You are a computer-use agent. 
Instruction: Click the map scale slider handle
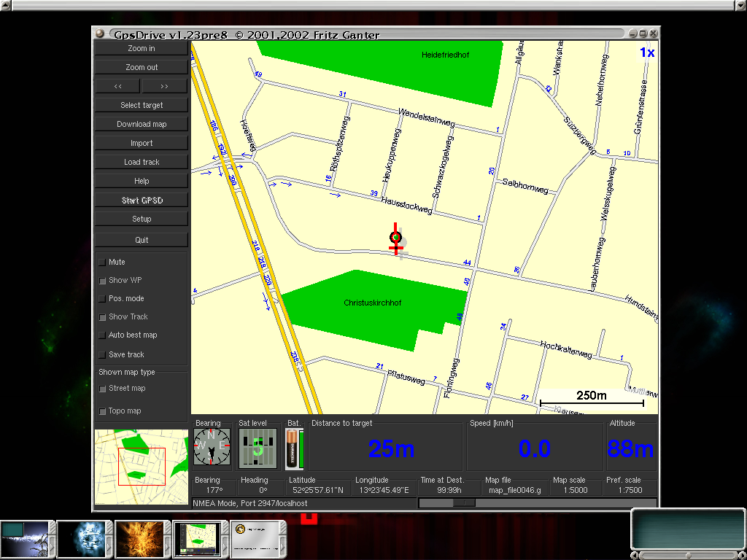[x=463, y=502]
